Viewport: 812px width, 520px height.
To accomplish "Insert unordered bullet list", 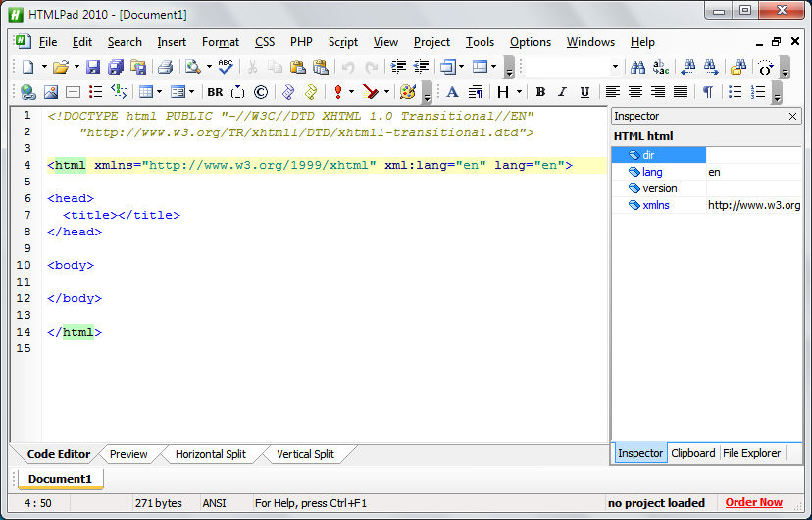I will point(735,92).
